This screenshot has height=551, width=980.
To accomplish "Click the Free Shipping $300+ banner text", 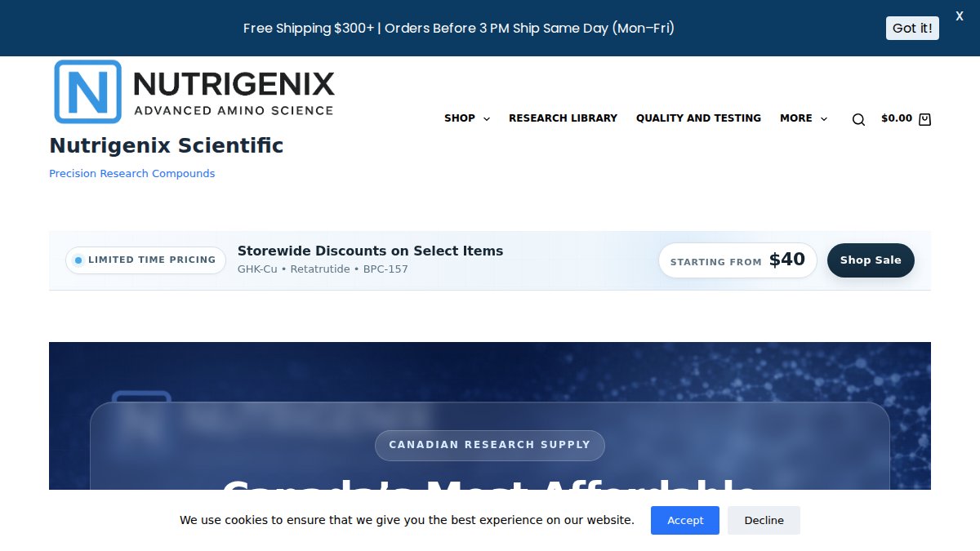I will pos(459,29).
